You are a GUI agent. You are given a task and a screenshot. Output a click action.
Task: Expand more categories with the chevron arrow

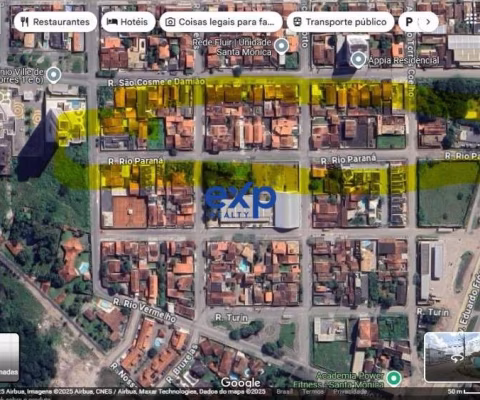[428, 22]
